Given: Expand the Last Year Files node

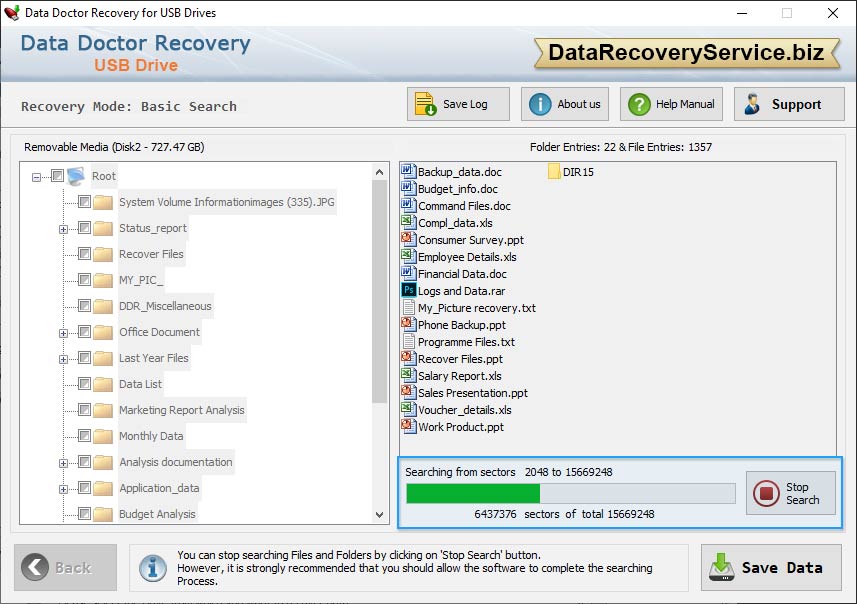Looking at the screenshot, I should coord(63,359).
